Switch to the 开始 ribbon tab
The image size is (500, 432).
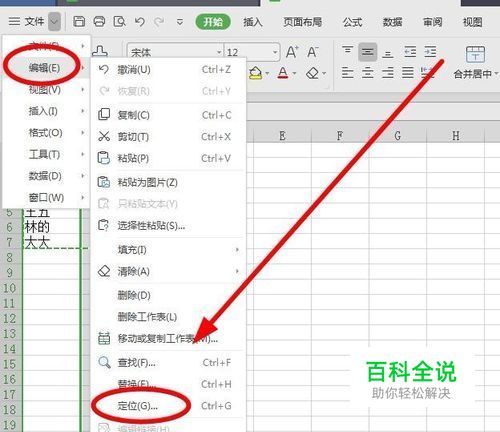[213, 22]
